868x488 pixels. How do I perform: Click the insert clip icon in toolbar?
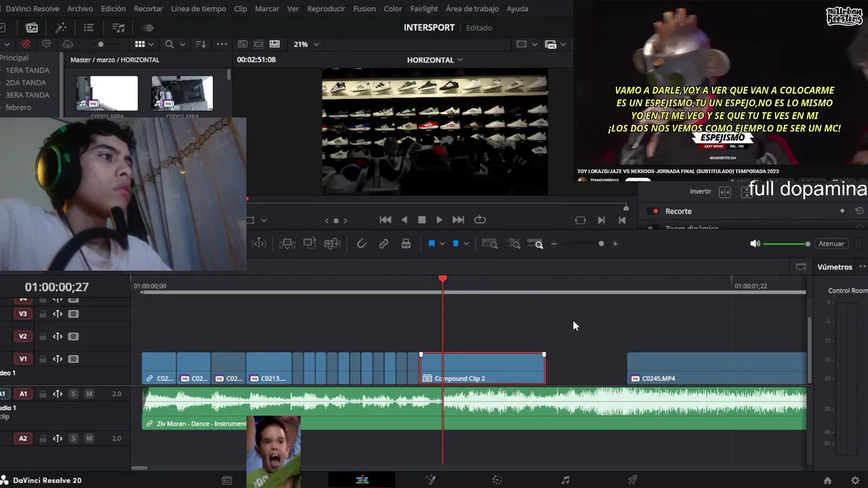click(x=288, y=244)
